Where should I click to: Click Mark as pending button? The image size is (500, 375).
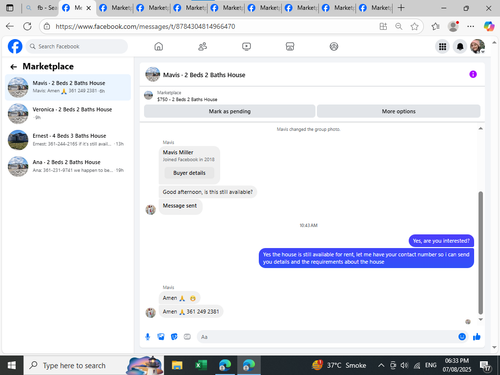pos(229,111)
